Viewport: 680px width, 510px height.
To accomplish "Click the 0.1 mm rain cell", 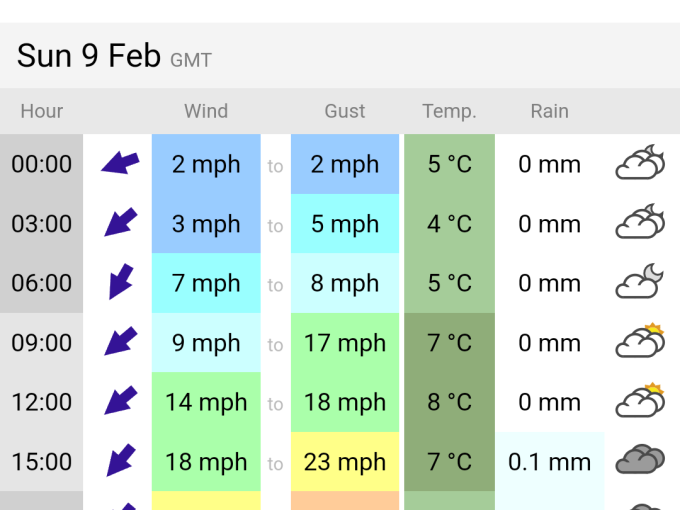I will click(x=549, y=462).
